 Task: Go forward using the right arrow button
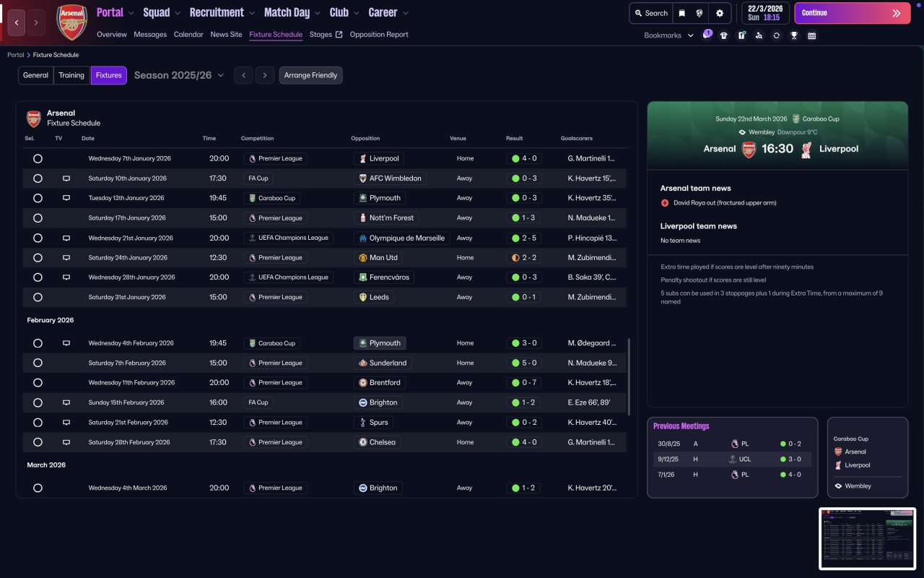point(35,22)
